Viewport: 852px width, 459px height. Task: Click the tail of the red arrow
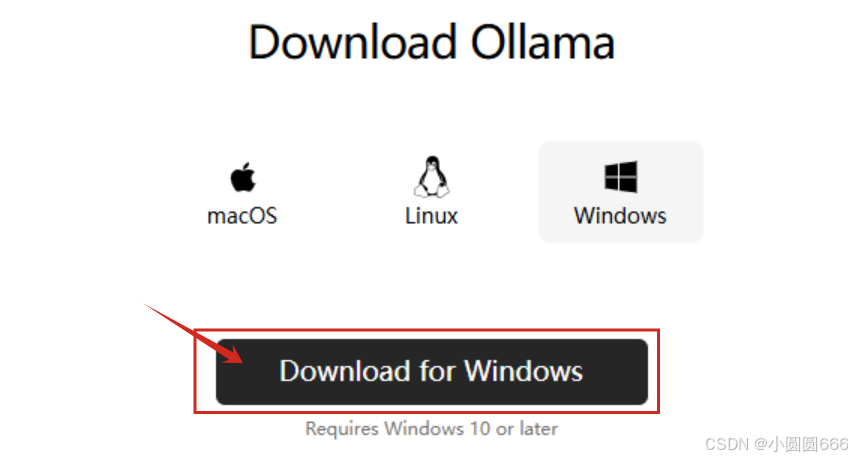(x=148, y=306)
